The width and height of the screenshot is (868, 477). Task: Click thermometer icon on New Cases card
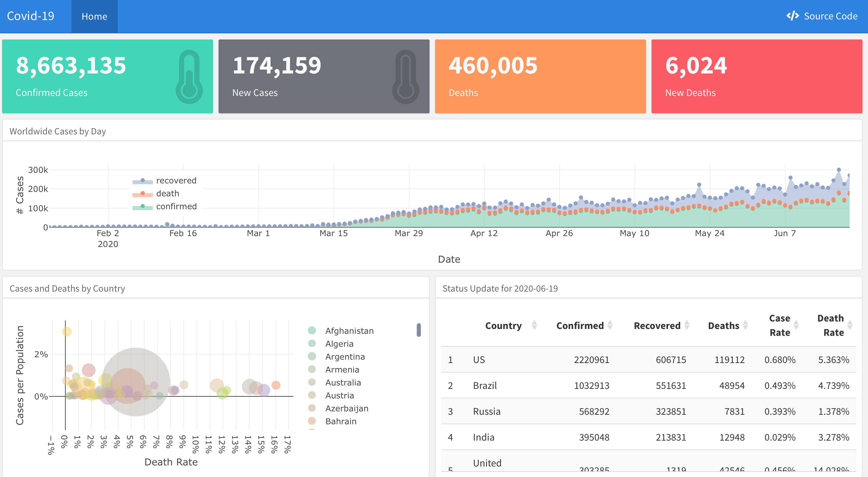click(x=405, y=77)
